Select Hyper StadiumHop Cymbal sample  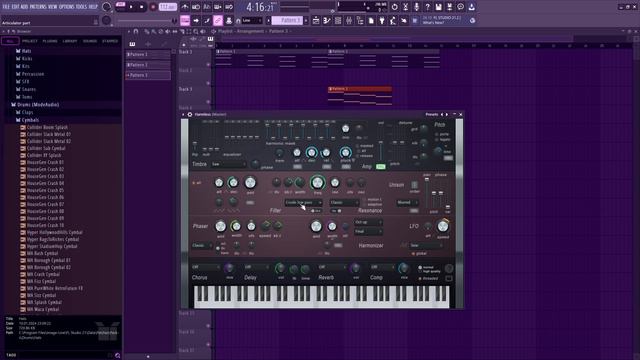coord(52,247)
